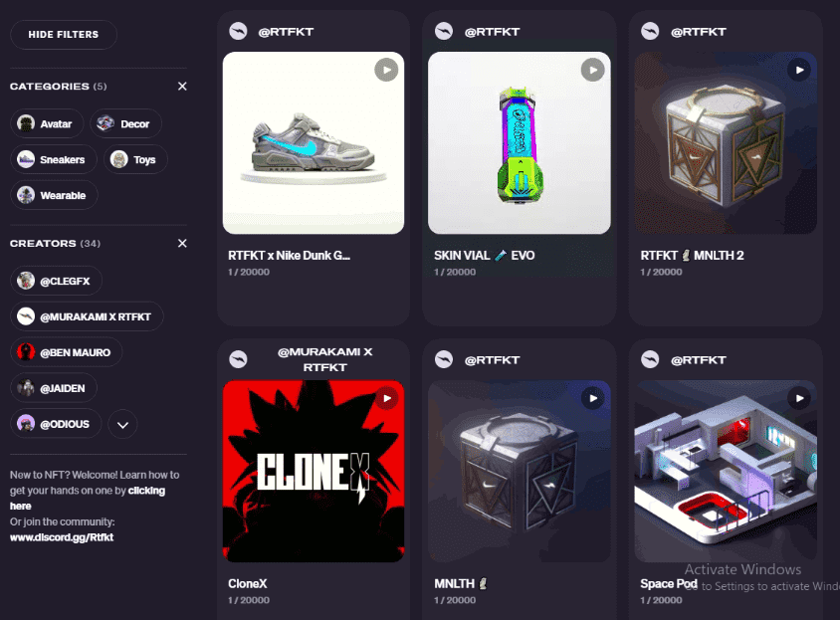Collapse the Creators filter section

182,243
